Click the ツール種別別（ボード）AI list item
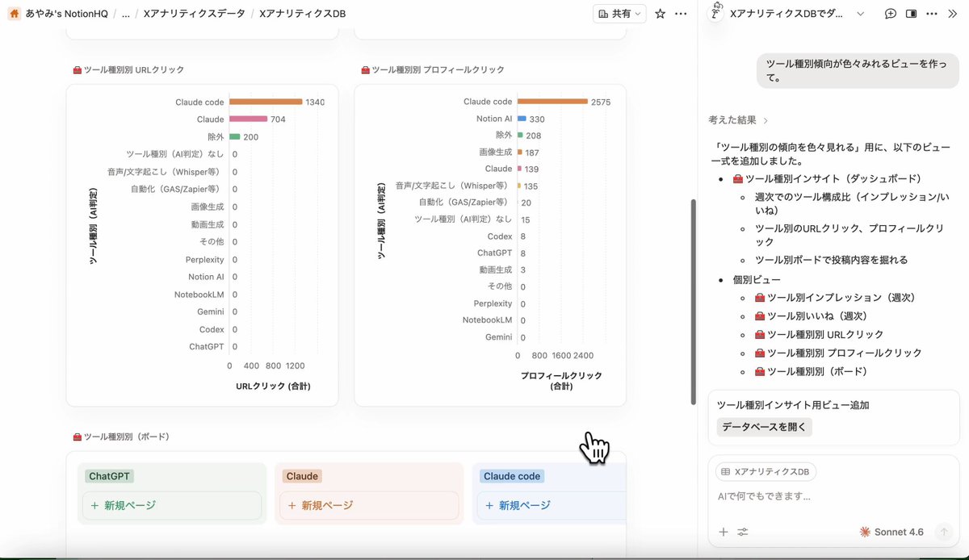The image size is (969, 560). pyautogui.click(x=811, y=371)
